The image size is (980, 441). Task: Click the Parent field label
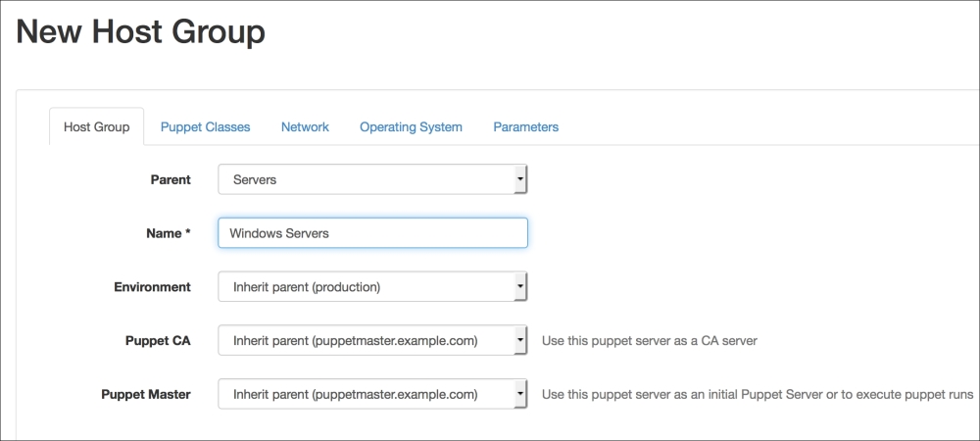[170, 179]
